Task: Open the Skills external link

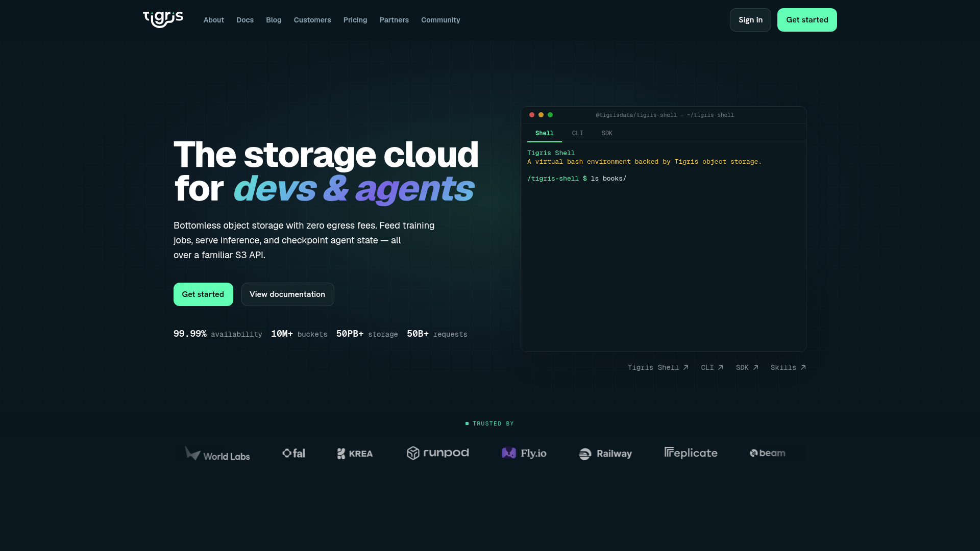Action: pyautogui.click(x=788, y=367)
